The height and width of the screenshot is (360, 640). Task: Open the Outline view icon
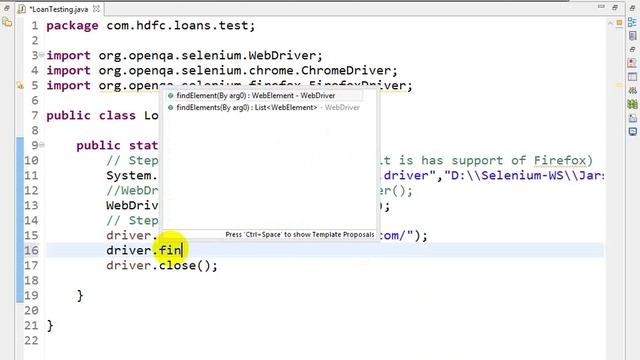pos(632,22)
